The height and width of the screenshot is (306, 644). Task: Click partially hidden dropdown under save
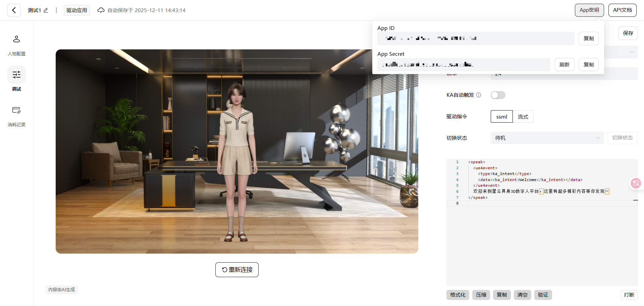tap(621, 52)
